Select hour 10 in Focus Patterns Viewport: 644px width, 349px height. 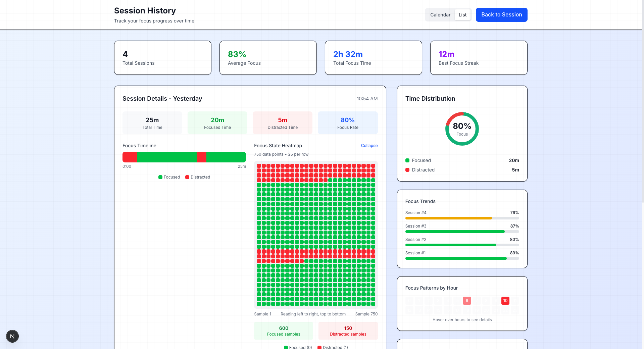tap(505, 301)
